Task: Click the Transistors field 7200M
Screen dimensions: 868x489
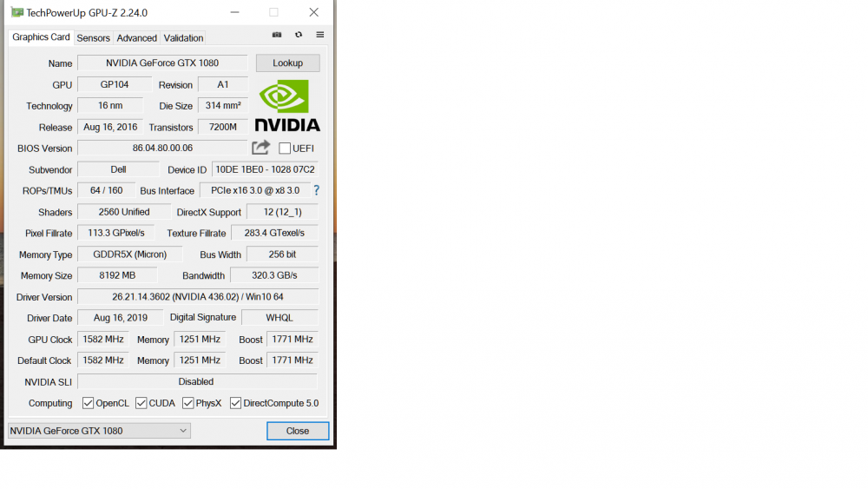Action: click(223, 128)
